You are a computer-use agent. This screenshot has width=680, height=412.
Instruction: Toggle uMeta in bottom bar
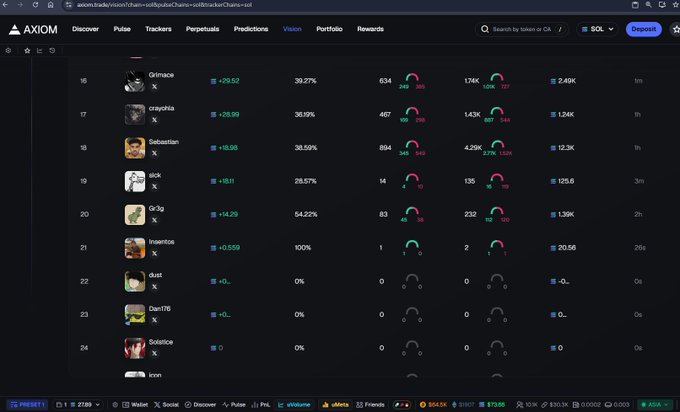coord(335,405)
